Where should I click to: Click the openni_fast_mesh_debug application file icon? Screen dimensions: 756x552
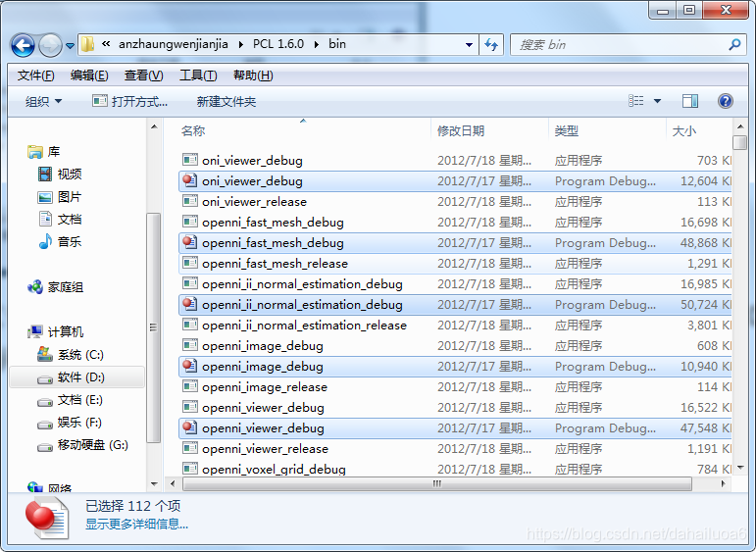(x=190, y=222)
